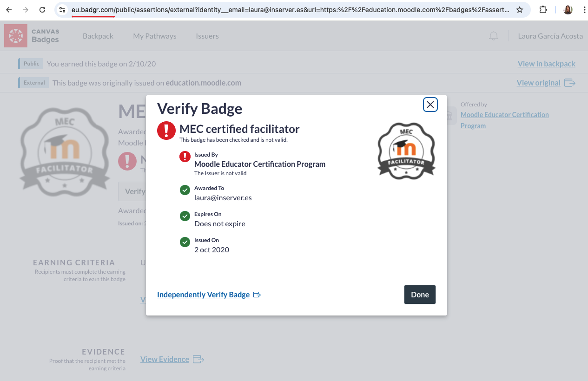Click 'Does not expire' text

pos(220,223)
